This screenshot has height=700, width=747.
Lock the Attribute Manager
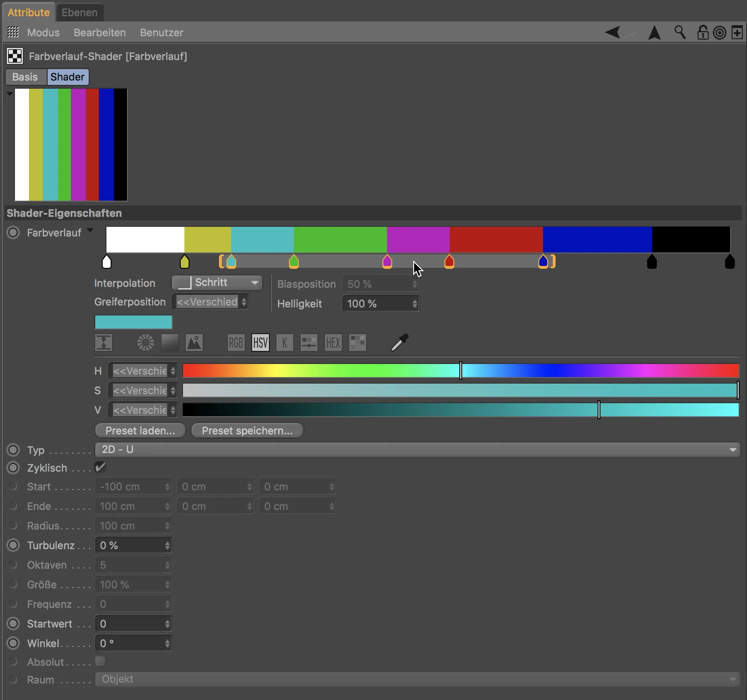(x=702, y=32)
